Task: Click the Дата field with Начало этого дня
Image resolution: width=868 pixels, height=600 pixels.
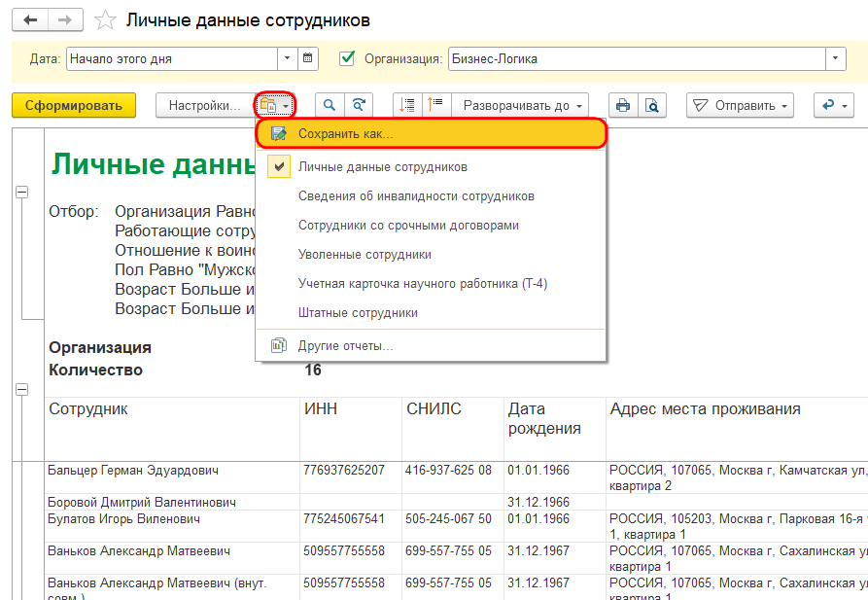Action: coord(172,58)
